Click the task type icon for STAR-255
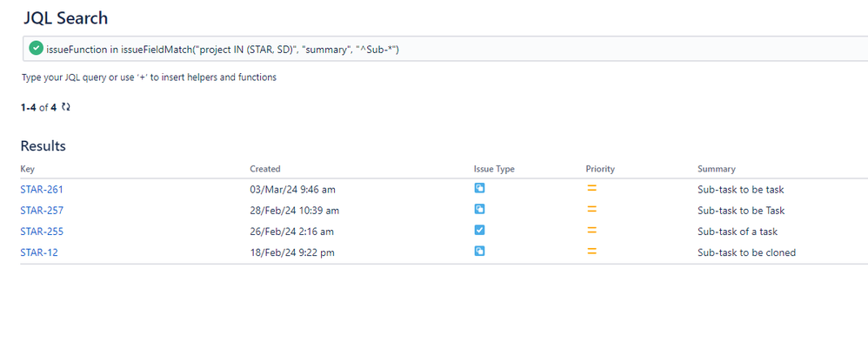This screenshot has height=343, width=868. point(479,231)
